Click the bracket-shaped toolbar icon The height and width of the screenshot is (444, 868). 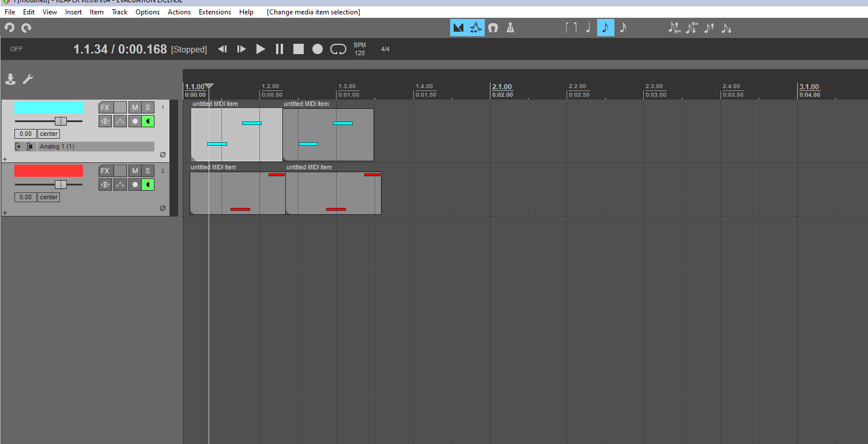(x=571, y=28)
